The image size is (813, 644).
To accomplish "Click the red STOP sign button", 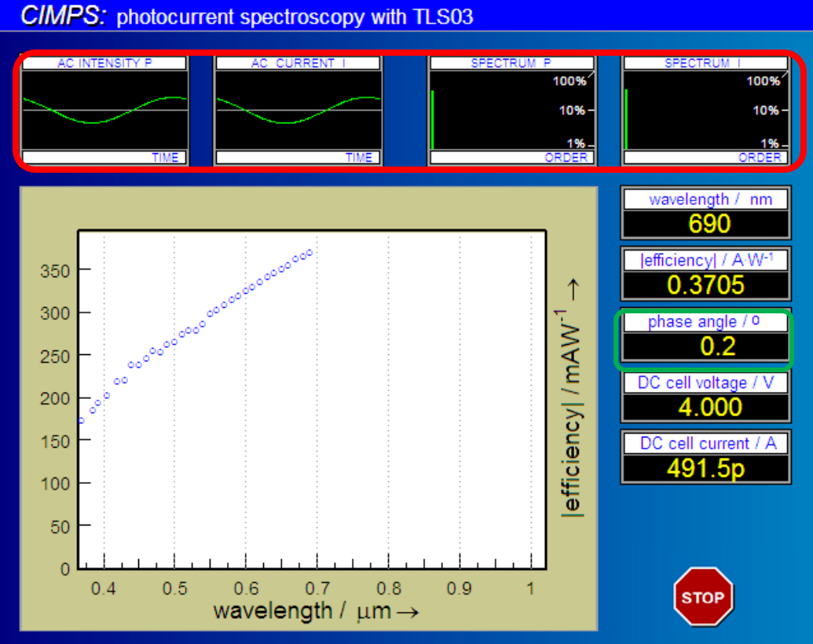I will tap(703, 597).
